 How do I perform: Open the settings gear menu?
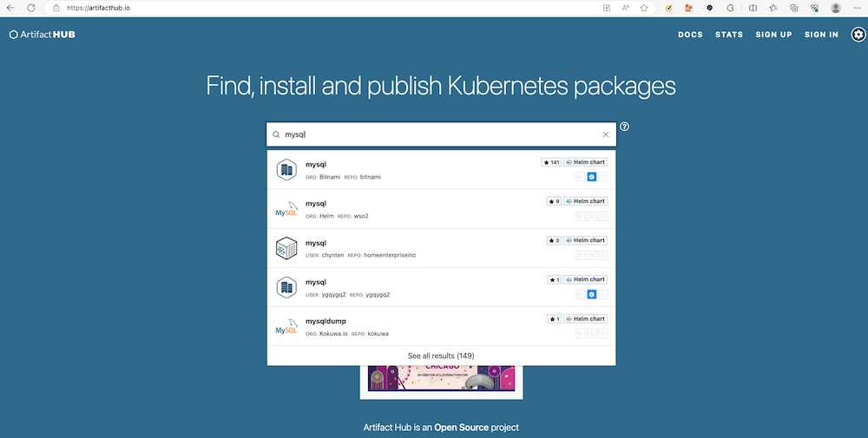point(858,35)
